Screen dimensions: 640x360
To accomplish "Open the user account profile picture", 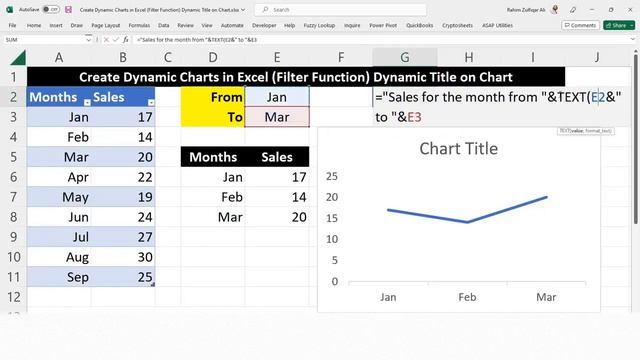I will click(555, 9).
